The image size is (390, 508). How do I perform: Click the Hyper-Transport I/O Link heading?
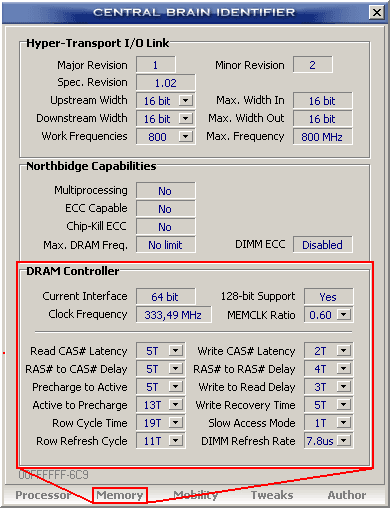(x=98, y=43)
